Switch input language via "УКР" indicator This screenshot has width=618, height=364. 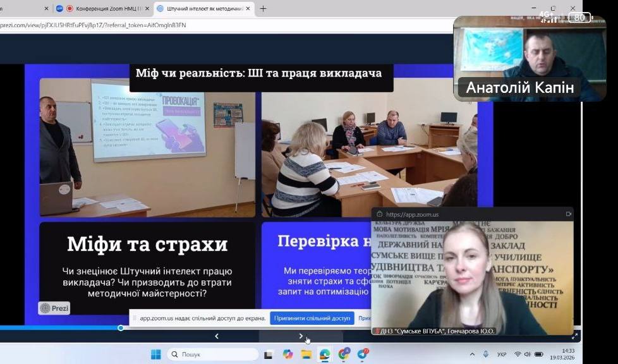(x=502, y=355)
